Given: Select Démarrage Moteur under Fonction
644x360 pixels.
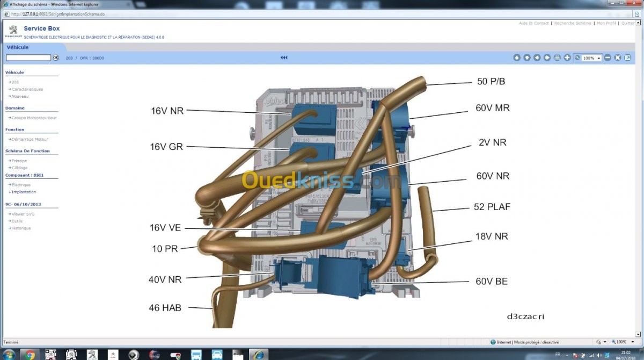Looking at the screenshot, I should (31, 139).
